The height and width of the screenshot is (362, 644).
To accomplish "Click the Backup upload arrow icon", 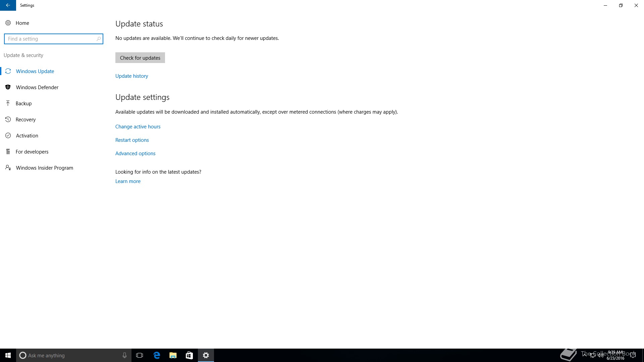I will [8, 103].
